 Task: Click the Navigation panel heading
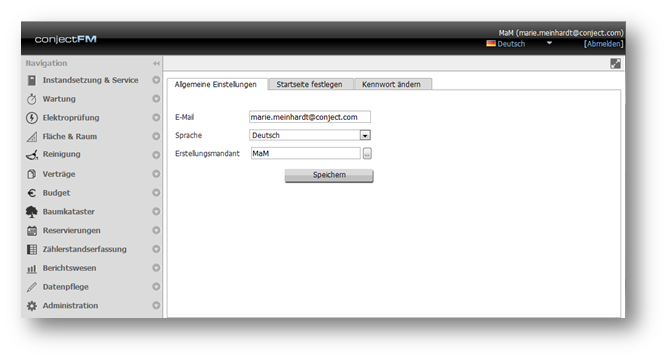click(46, 63)
